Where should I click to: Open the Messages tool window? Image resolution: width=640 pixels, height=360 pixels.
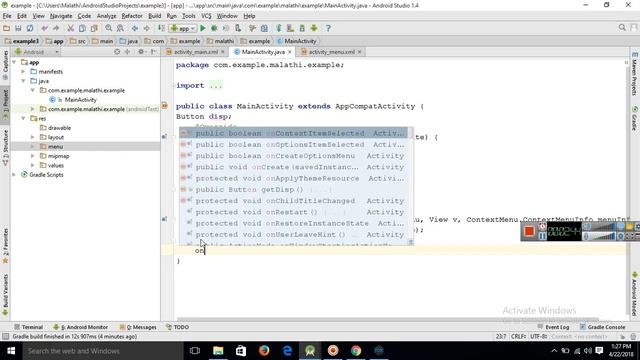click(138, 327)
